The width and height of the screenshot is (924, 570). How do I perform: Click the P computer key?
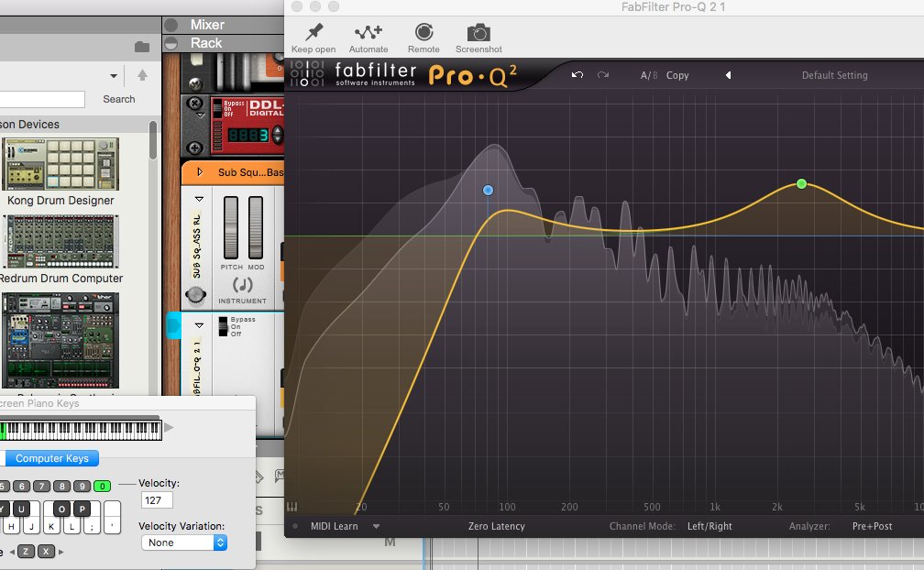point(82,509)
